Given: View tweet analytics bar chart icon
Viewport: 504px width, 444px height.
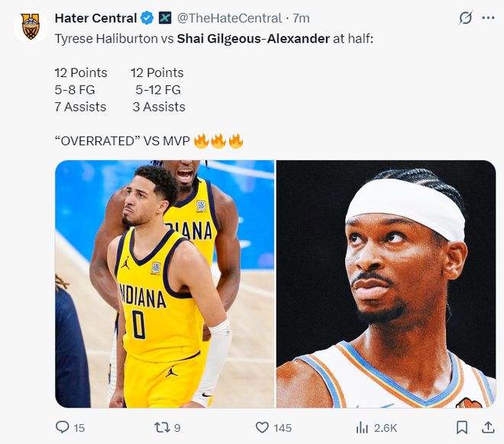Looking at the screenshot, I should pos(363,427).
